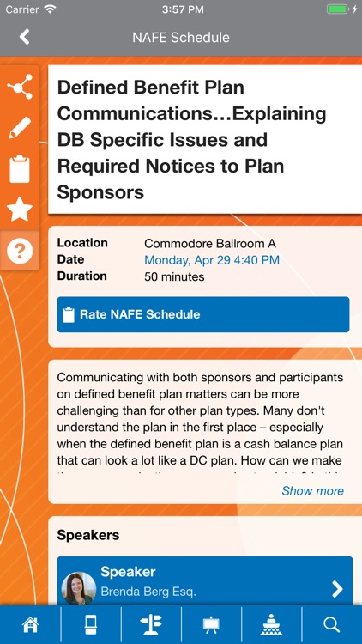Open the Monday, Apr 29 4:40 PM date link

(212, 260)
